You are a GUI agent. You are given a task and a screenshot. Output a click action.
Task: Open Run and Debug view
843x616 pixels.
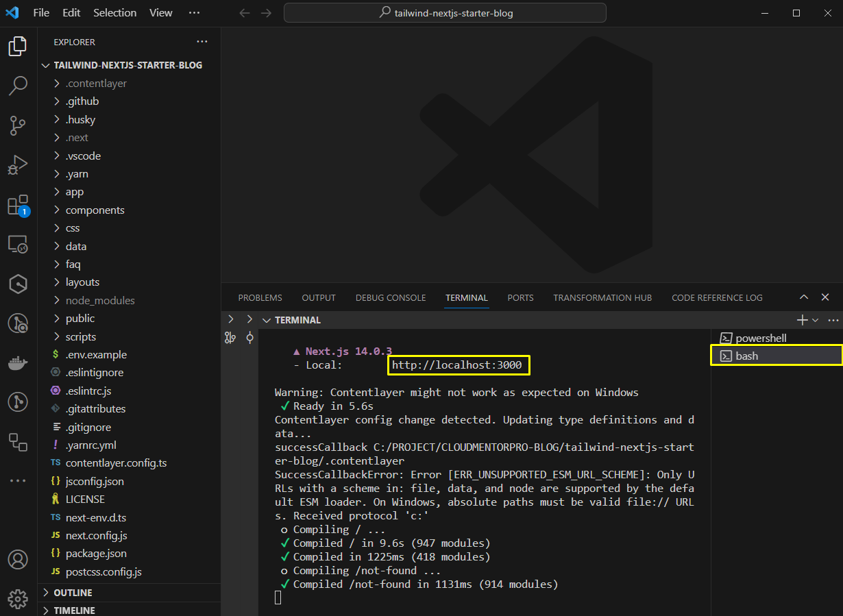tap(18, 165)
